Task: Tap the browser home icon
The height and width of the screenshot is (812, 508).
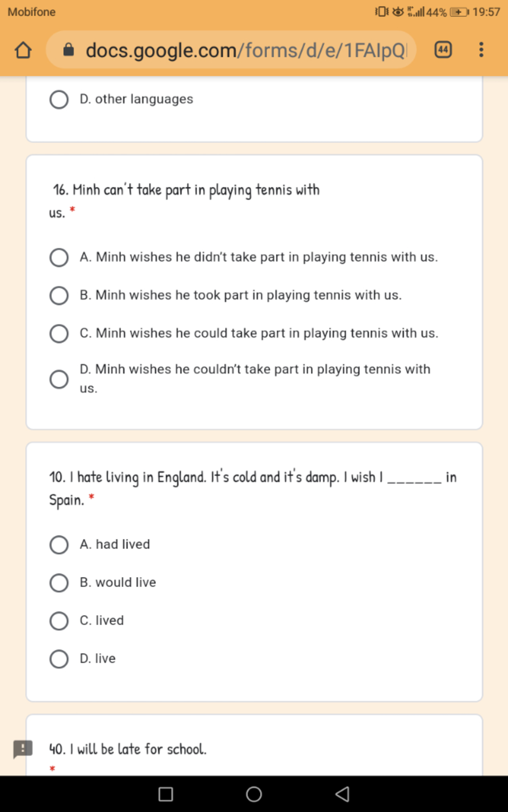Action: 23,50
